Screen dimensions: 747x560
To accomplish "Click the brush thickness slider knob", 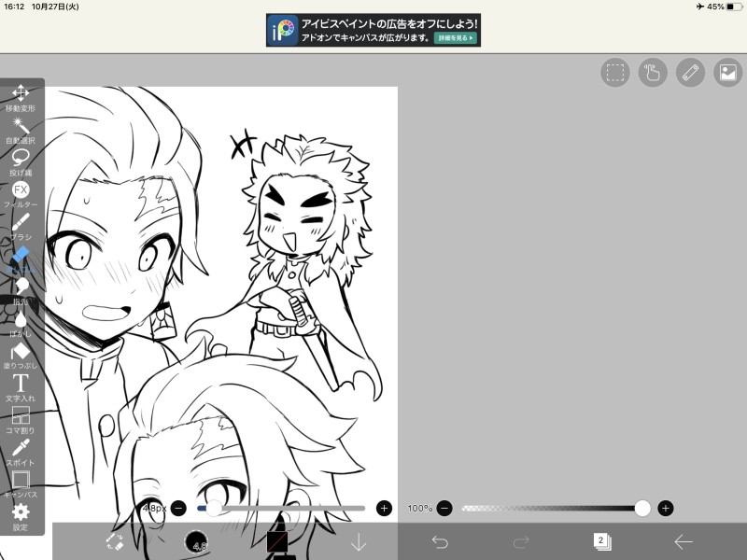I will coord(214,508).
